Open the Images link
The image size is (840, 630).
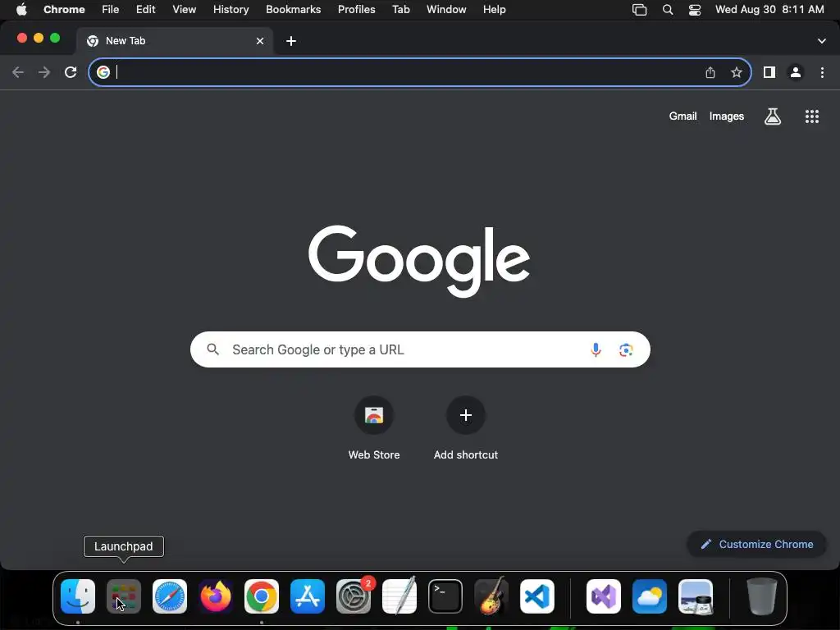pyautogui.click(x=727, y=116)
